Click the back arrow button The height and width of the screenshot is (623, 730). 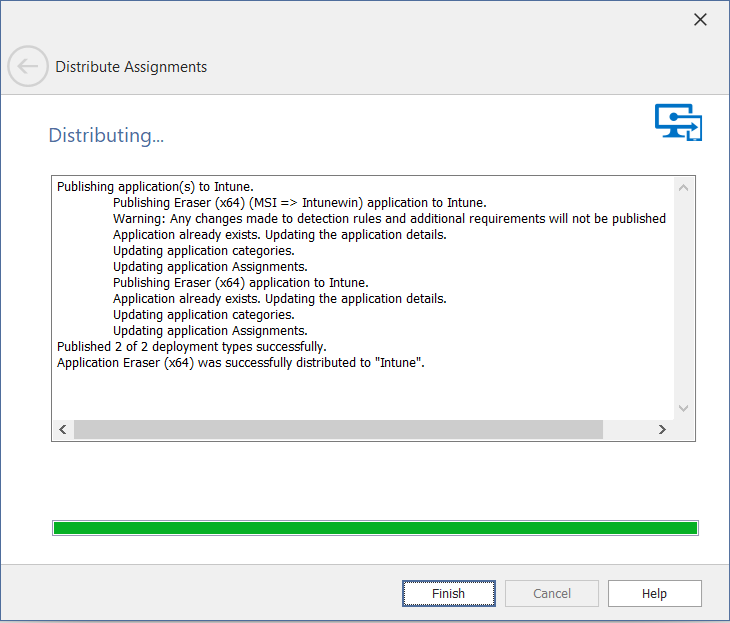(x=27, y=67)
